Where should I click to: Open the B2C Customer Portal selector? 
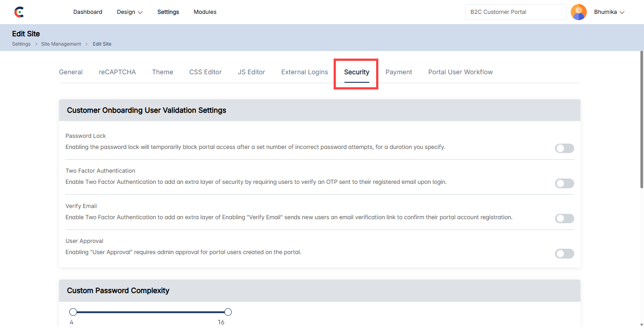[515, 12]
